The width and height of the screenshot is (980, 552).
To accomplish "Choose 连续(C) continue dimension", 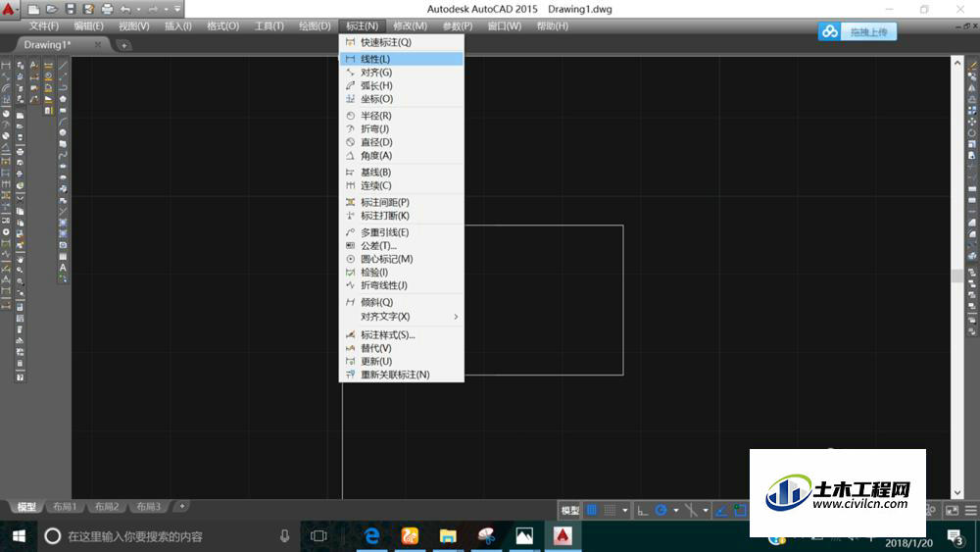I will 401,185.
